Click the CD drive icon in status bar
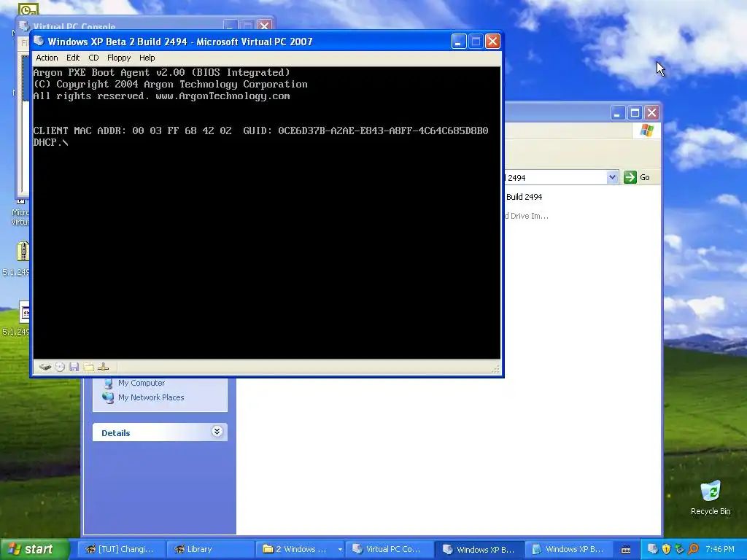The height and width of the screenshot is (560, 747). (60, 367)
